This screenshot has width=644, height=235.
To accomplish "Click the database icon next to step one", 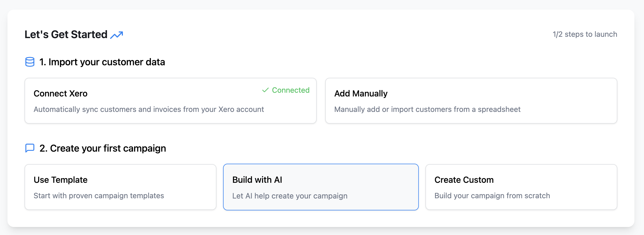I will pyautogui.click(x=29, y=62).
